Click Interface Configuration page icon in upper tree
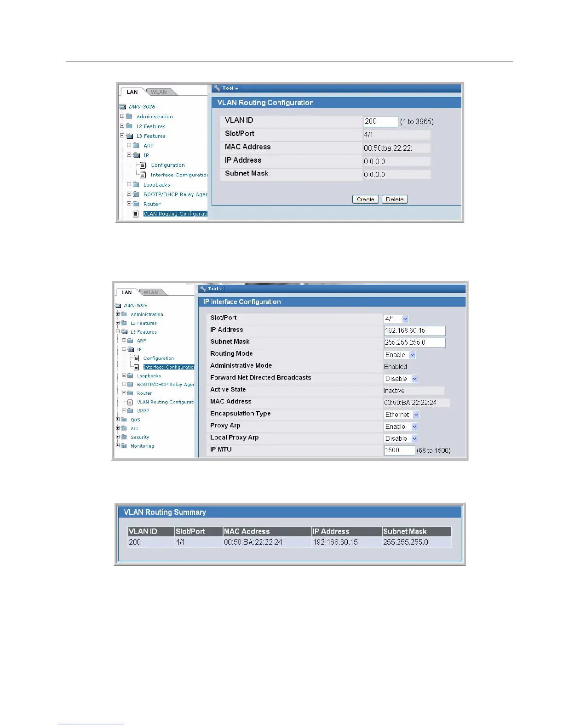563x728 pixels. click(x=143, y=175)
